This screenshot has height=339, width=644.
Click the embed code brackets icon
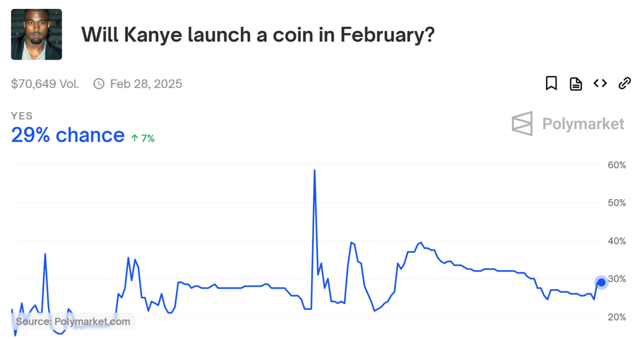(x=600, y=83)
